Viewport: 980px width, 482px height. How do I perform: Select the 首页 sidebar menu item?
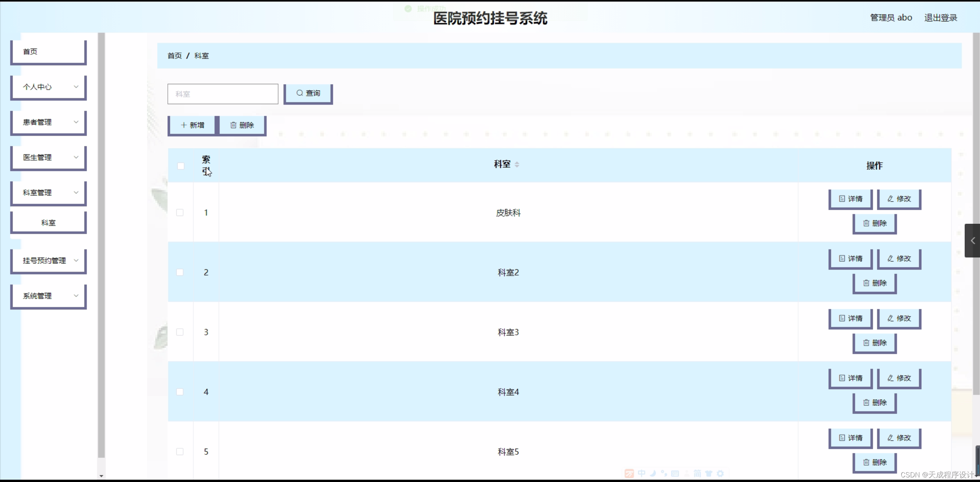coord(48,52)
